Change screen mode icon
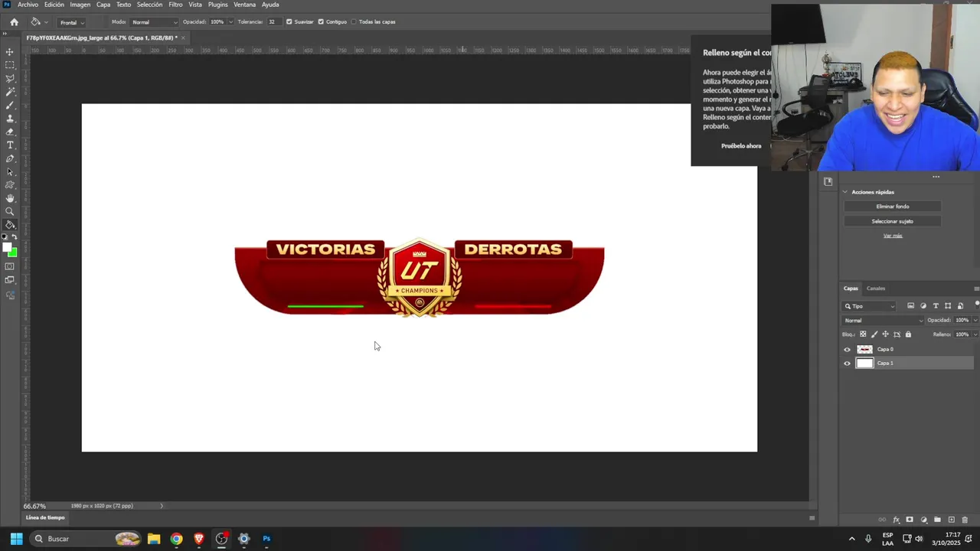980x551 pixels. pos(10,280)
